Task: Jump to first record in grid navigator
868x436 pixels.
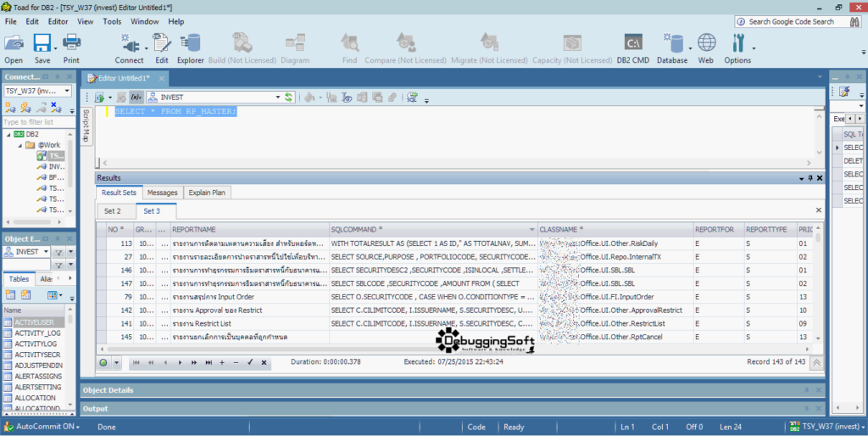Action: (136, 362)
